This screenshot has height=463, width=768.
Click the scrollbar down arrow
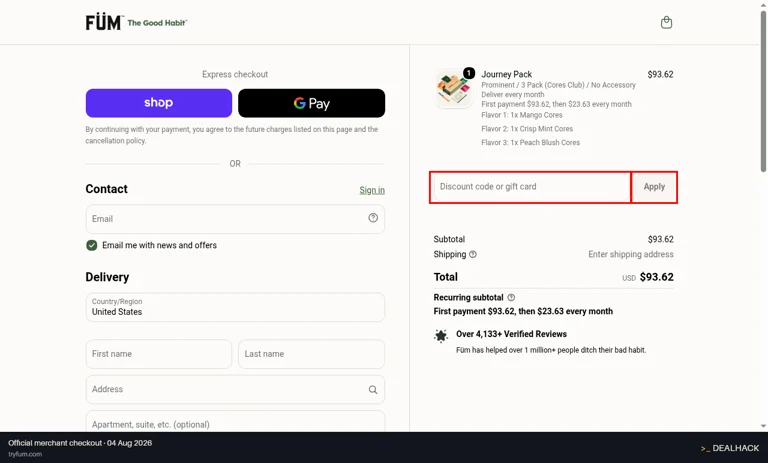coord(763,426)
